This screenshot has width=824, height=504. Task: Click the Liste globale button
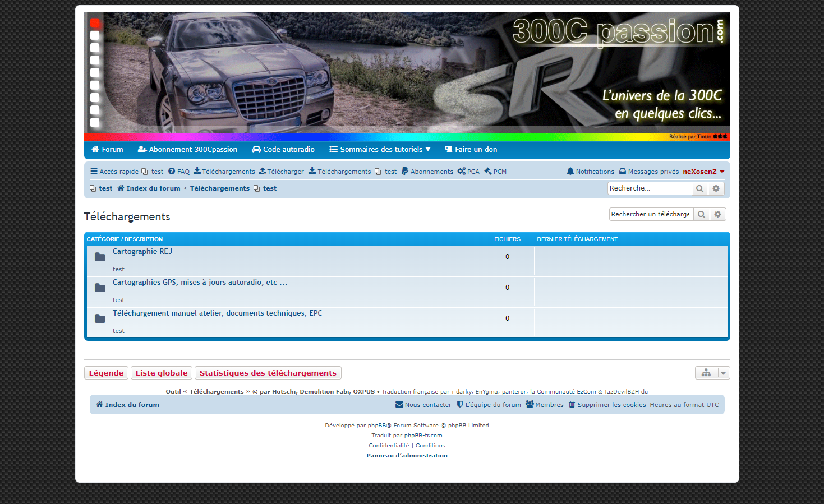pos(162,373)
